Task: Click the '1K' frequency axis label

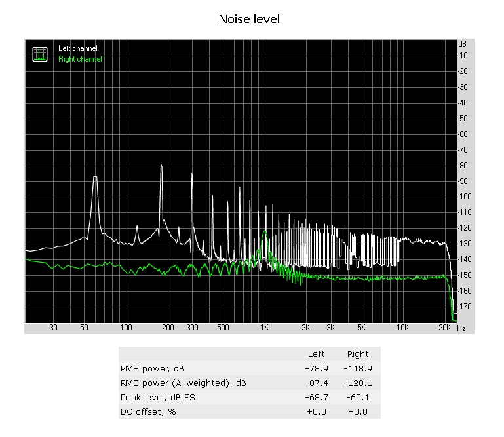Action: [264, 328]
